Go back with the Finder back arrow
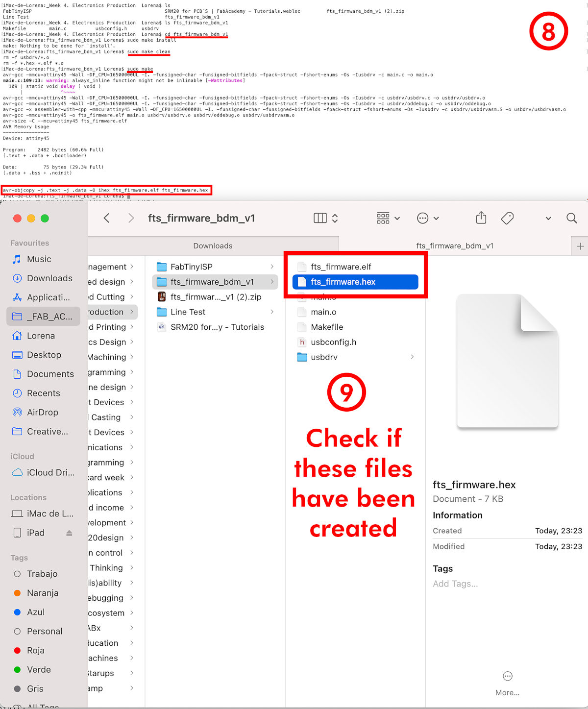588x709 pixels. coord(107,218)
